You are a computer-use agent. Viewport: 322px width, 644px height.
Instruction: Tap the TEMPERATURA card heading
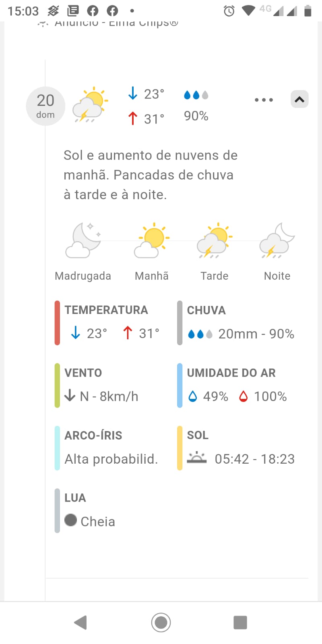point(106,310)
